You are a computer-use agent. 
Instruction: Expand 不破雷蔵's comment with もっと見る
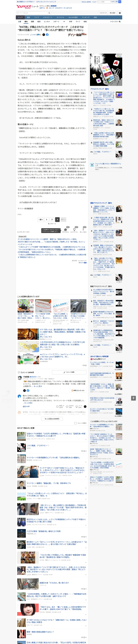38,386
